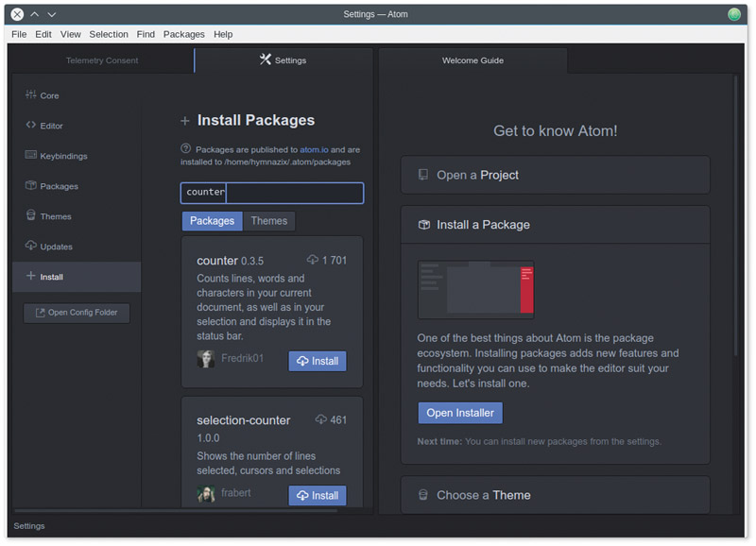Click the Settings tab tools icon
The image size is (756, 546).
[x=266, y=60]
